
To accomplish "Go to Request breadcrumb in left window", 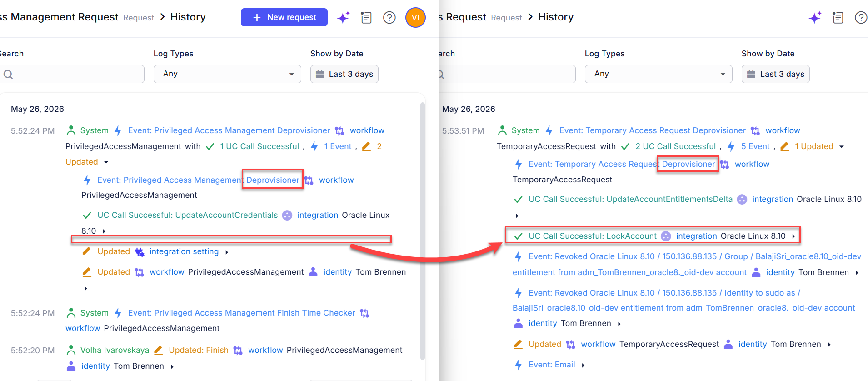I will (139, 18).
